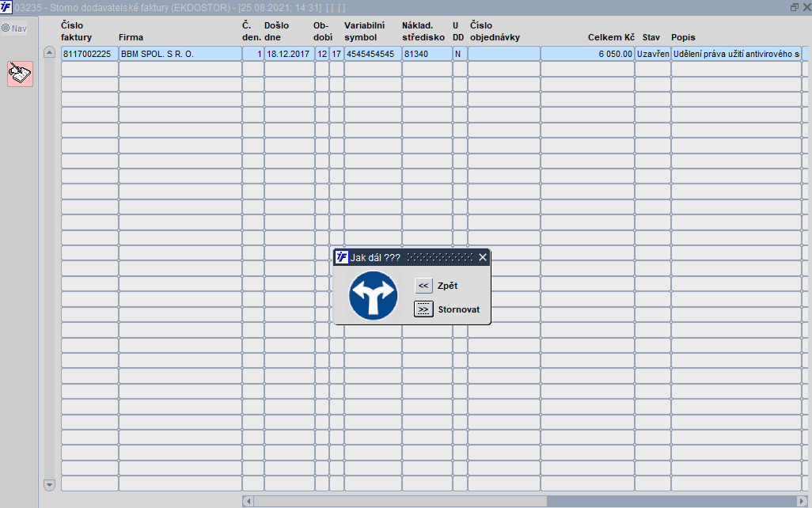Click the period cell with value 12

pos(322,54)
